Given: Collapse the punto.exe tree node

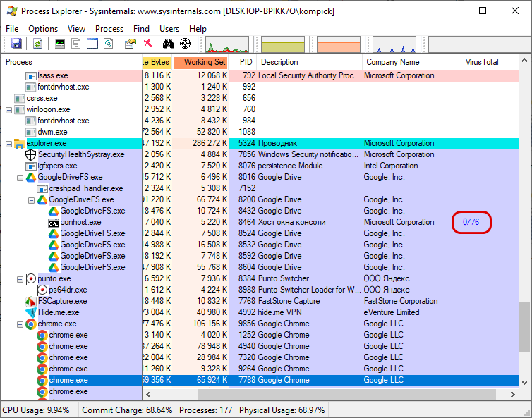Looking at the screenshot, I should [x=20, y=279].
